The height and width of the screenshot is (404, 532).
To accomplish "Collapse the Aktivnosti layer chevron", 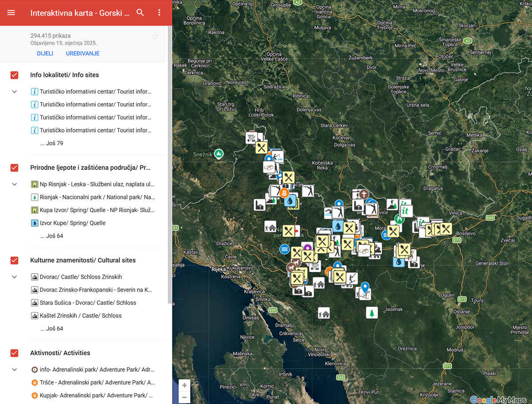I will pyautogui.click(x=14, y=370).
